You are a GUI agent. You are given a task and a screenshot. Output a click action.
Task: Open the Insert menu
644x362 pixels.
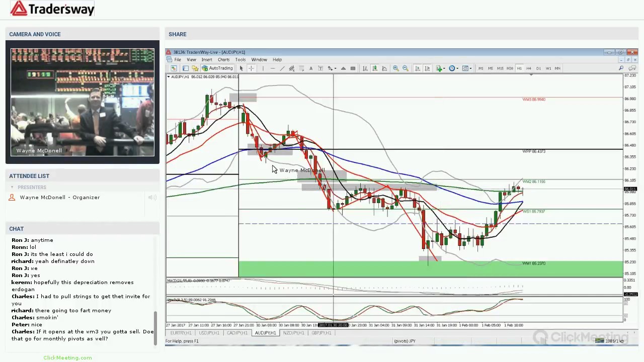(x=207, y=60)
